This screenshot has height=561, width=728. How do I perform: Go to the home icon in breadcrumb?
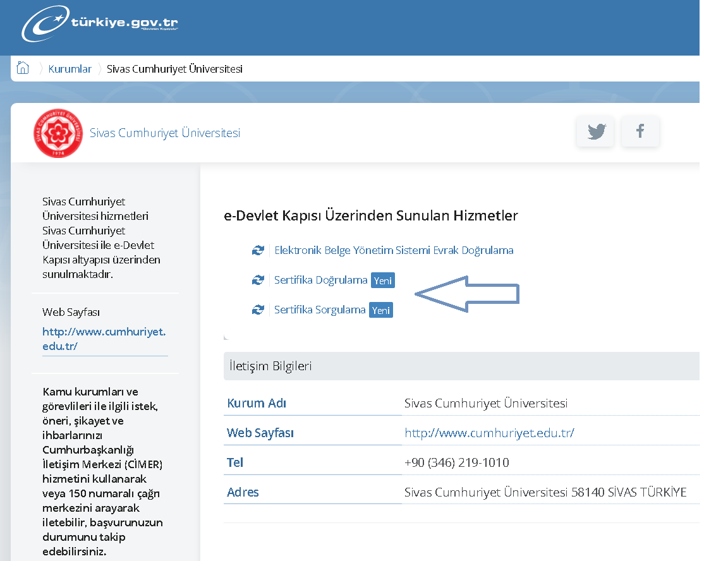(23, 68)
